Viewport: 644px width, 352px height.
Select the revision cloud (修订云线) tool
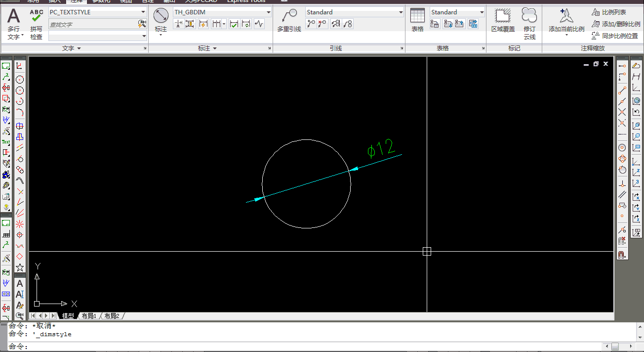tap(529, 24)
